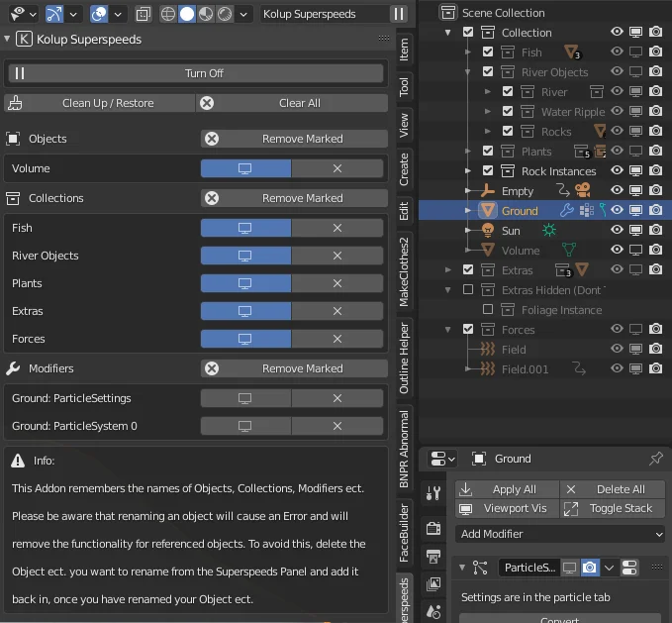Toggle viewport display for Plants row
Screen dimensions: 672x623
[245, 283]
